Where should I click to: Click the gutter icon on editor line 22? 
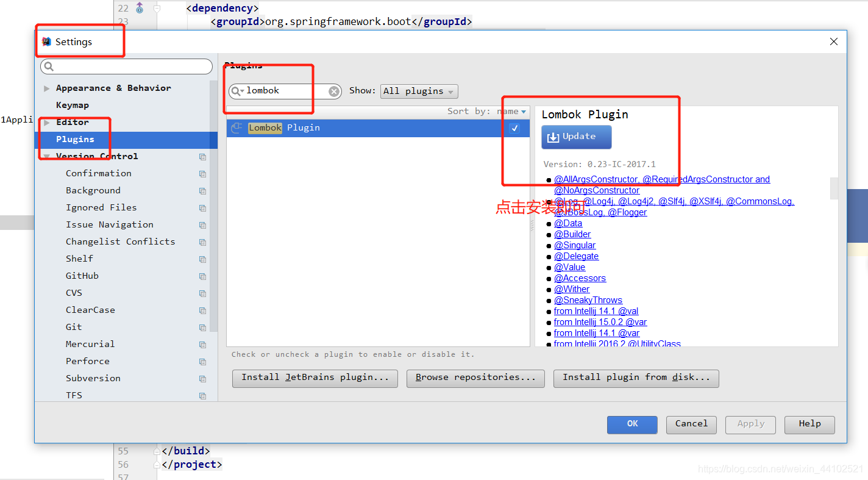coord(140,8)
